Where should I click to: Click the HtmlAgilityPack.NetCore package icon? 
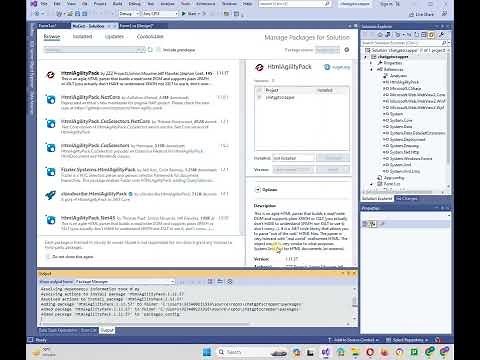(51, 99)
